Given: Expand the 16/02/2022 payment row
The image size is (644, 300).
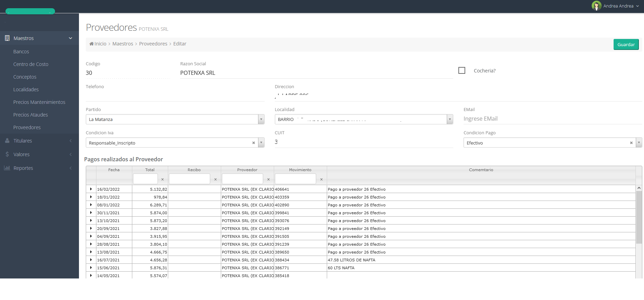Looking at the screenshot, I should click(91, 189).
